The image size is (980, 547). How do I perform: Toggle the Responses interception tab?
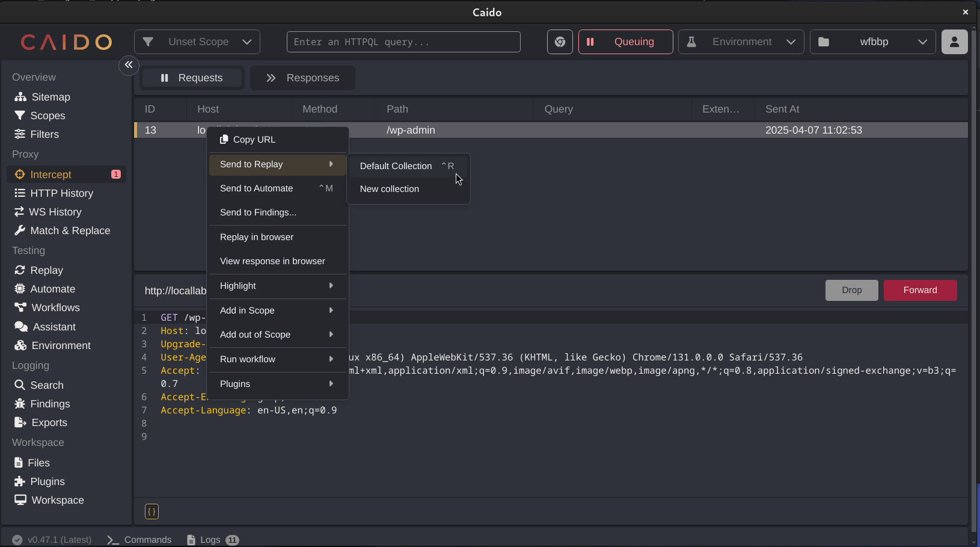pyautogui.click(x=302, y=78)
